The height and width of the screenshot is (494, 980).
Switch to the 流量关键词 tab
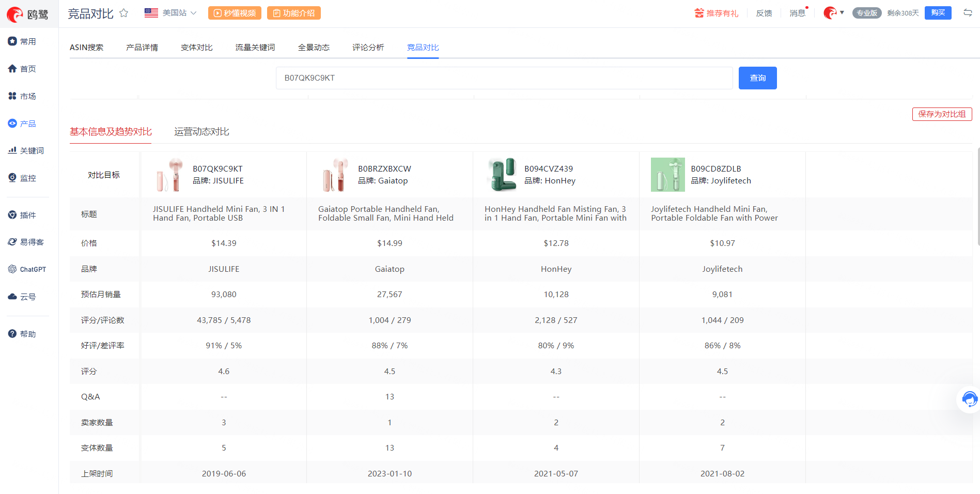(255, 47)
